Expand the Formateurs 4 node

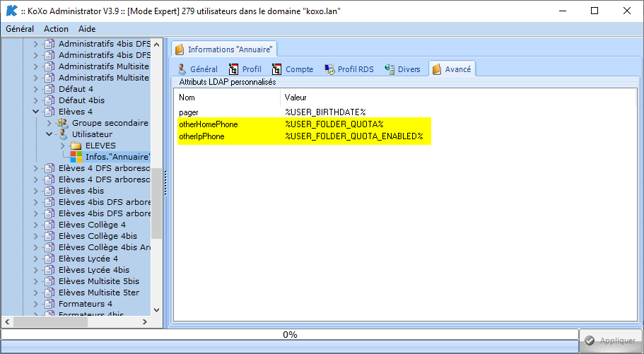click(x=36, y=304)
